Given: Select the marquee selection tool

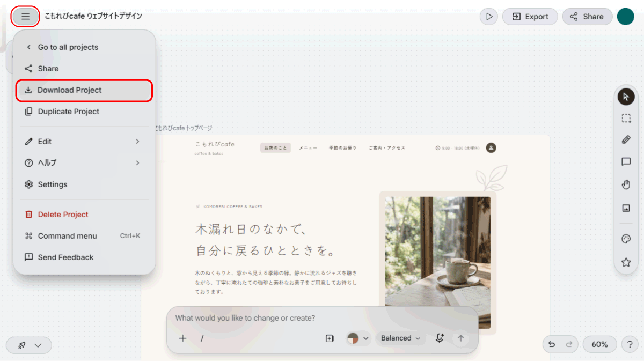Looking at the screenshot, I should [626, 119].
